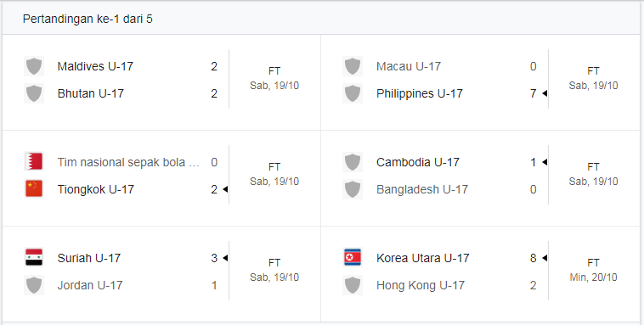Image resolution: width=644 pixels, height=325 pixels.
Task: Click the Korea Utara U-17 flag icon
Action: [353, 258]
